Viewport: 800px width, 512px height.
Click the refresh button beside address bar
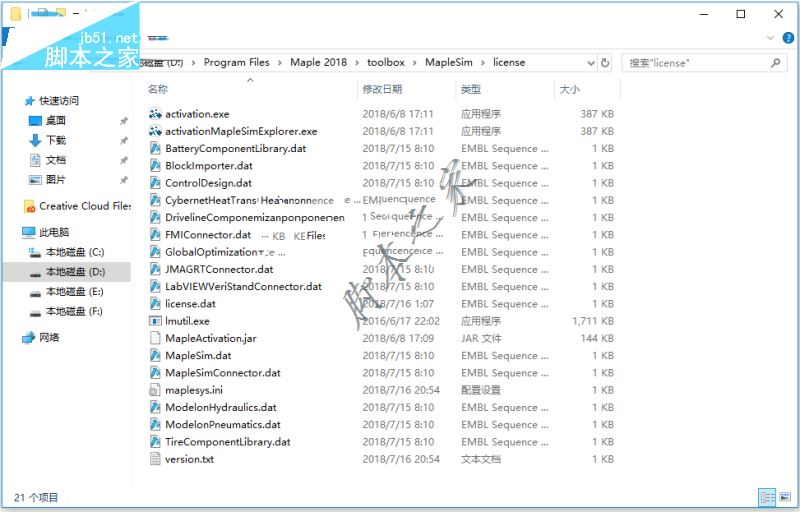coord(605,63)
